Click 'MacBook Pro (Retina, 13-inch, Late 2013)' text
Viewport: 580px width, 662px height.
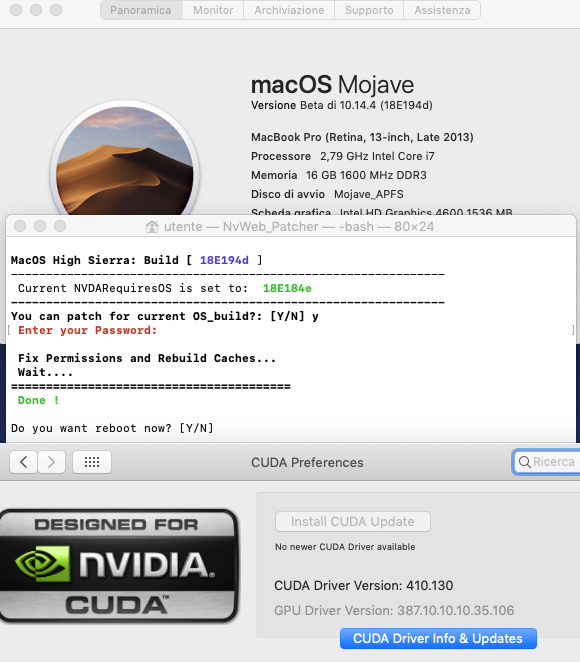click(x=362, y=137)
